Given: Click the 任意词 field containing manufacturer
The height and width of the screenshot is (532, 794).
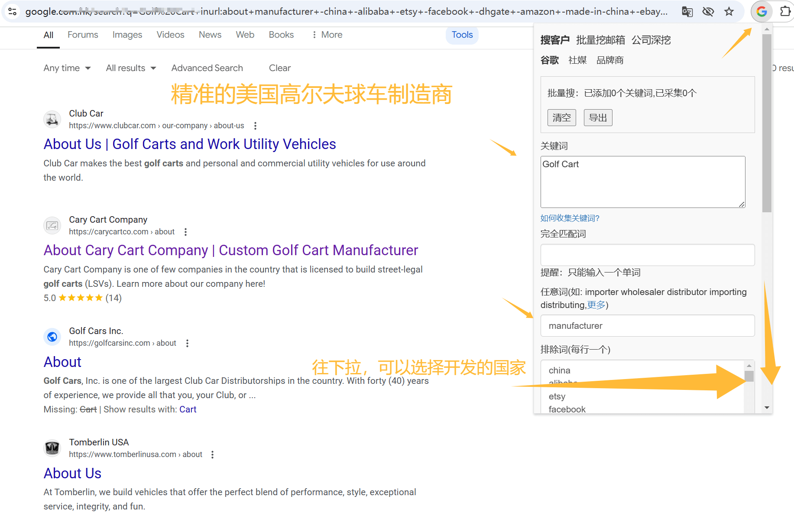Looking at the screenshot, I should [x=648, y=325].
